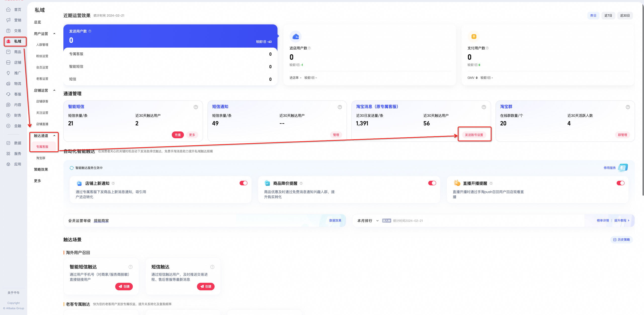Disable the 直播开播提醒 switch
This screenshot has width=644, height=315.
[x=620, y=183]
